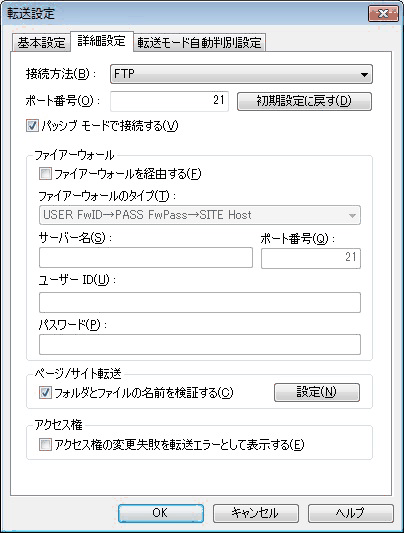Click the top ポート番号(O) field
Viewport: 404px width, 533px height.
pos(169,101)
